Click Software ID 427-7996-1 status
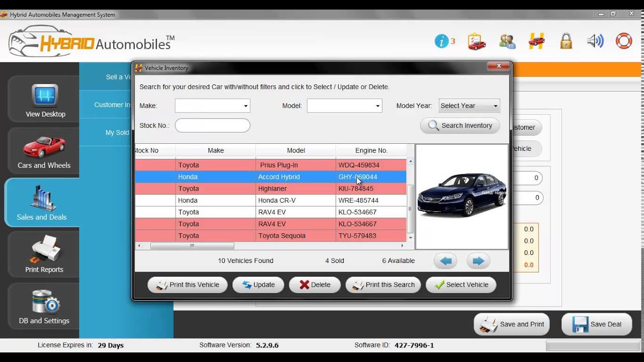Viewport: 644px width, 362px height. 394,345
